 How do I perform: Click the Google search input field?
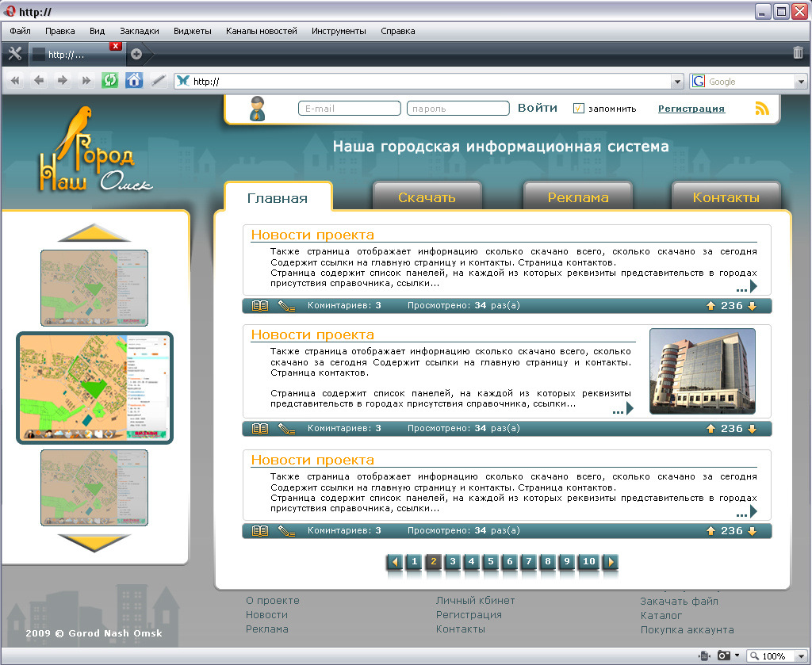point(749,82)
